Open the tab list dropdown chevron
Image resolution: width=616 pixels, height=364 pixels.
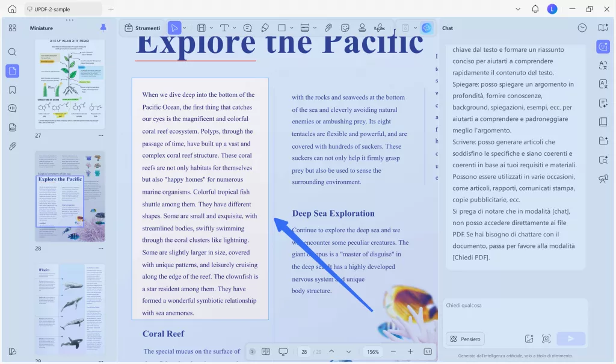518,9
